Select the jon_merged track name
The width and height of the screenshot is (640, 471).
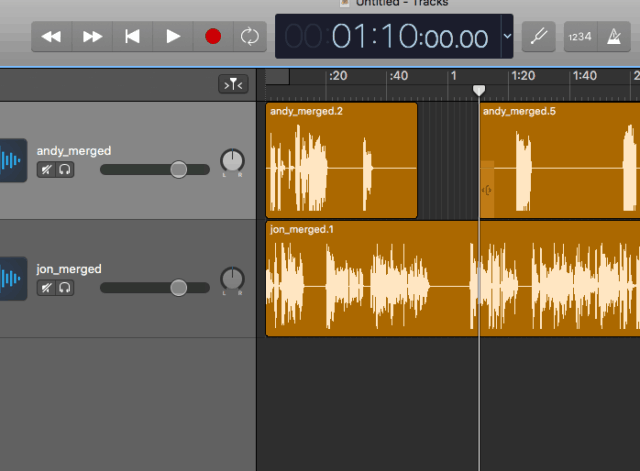pos(69,269)
